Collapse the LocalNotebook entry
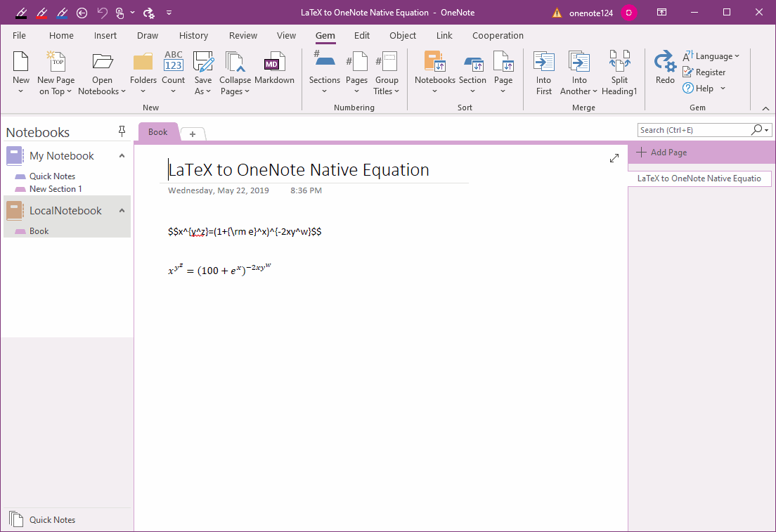Viewport: 776px width, 532px height. coord(121,210)
